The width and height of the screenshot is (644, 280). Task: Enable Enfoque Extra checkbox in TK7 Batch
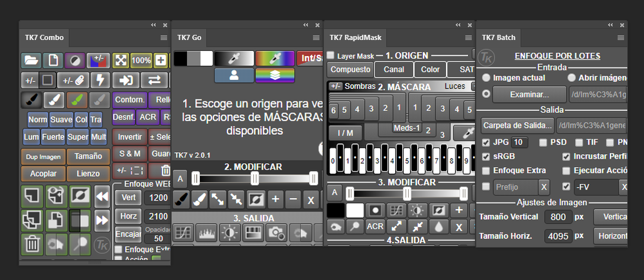486,170
